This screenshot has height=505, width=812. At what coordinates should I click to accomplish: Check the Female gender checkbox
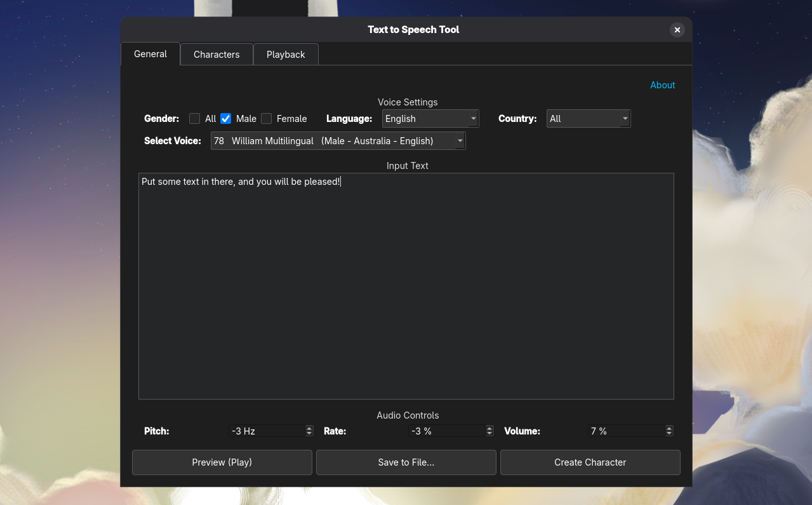tap(266, 118)
